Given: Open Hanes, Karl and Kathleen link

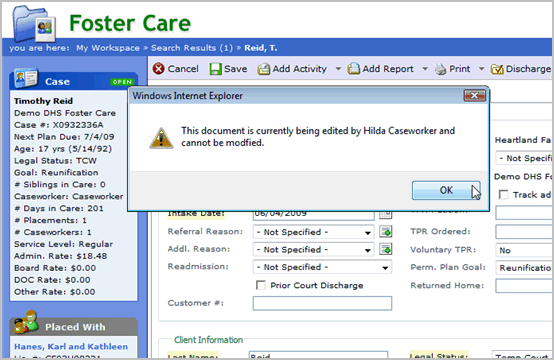Looking at the screenshot, I should [71, 346].
